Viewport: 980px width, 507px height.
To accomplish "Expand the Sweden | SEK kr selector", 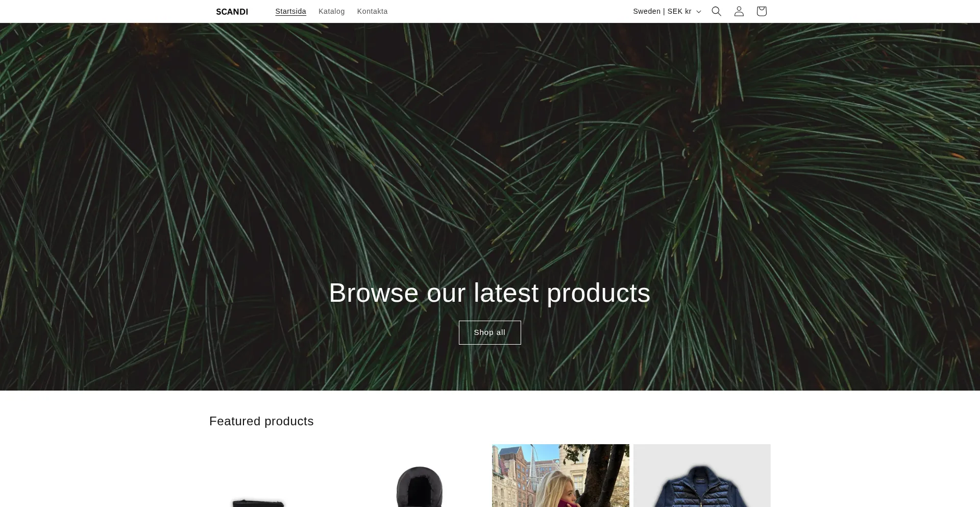I will (667, 11).
